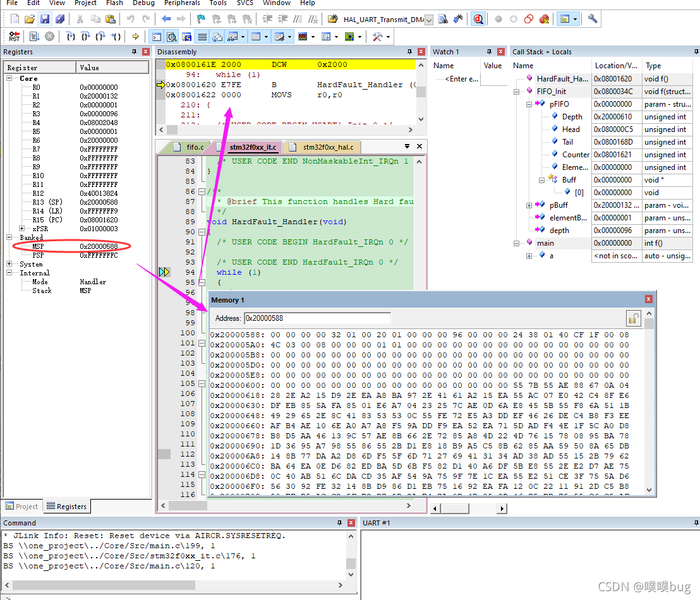Click the Start/Stop Debug Session icon
This screenshot has width=700, height=600.
(478, 19)
